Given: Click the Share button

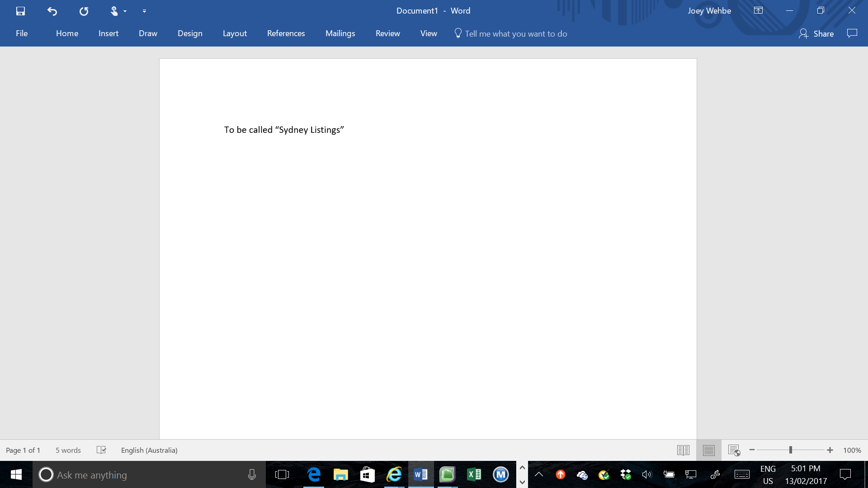Looking at the screenshot, I should coord(816,33).
